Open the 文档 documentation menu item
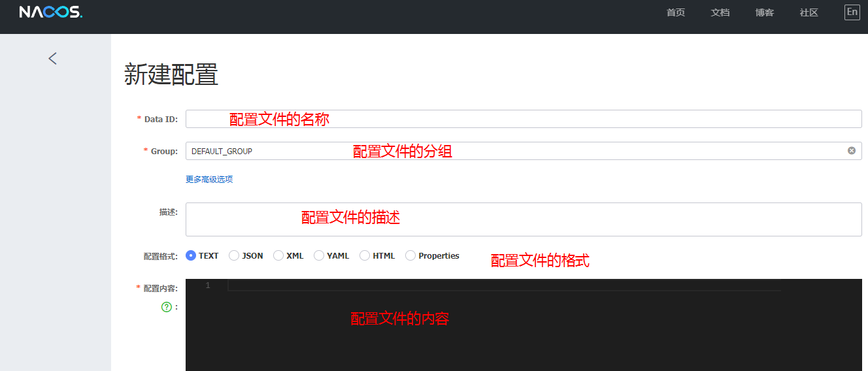The width and height of the screenshot is (868, 371). [x=720, y=12]
